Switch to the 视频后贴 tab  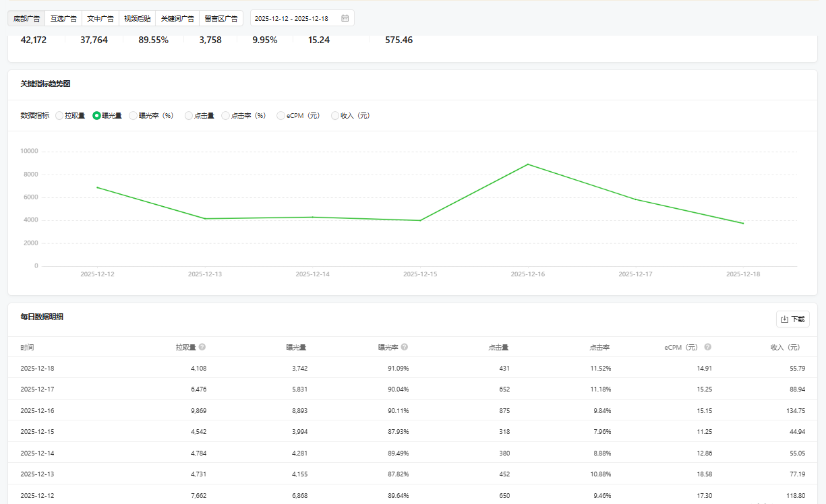[138, 18]
